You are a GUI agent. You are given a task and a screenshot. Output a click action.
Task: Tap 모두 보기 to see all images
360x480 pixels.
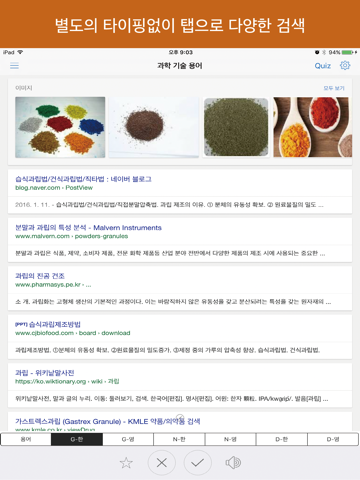334,88
